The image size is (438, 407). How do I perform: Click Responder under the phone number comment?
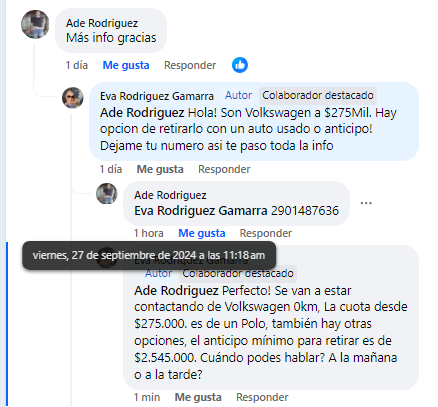pos(266,233)
